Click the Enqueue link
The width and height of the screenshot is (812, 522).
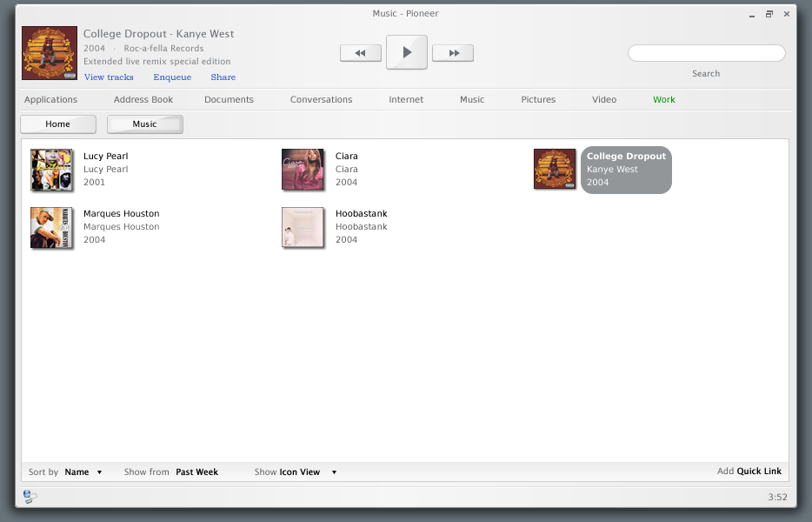[x=172, y=77]
